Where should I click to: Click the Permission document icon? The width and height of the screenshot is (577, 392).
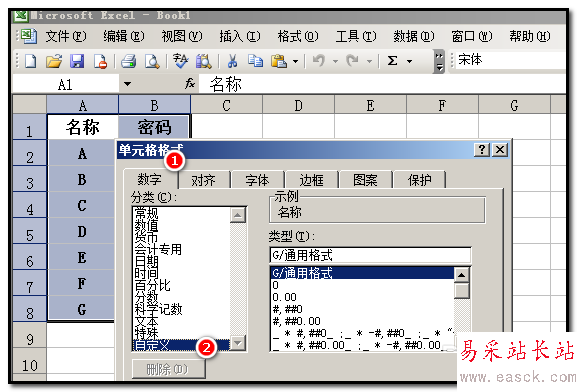coord(100,61)
